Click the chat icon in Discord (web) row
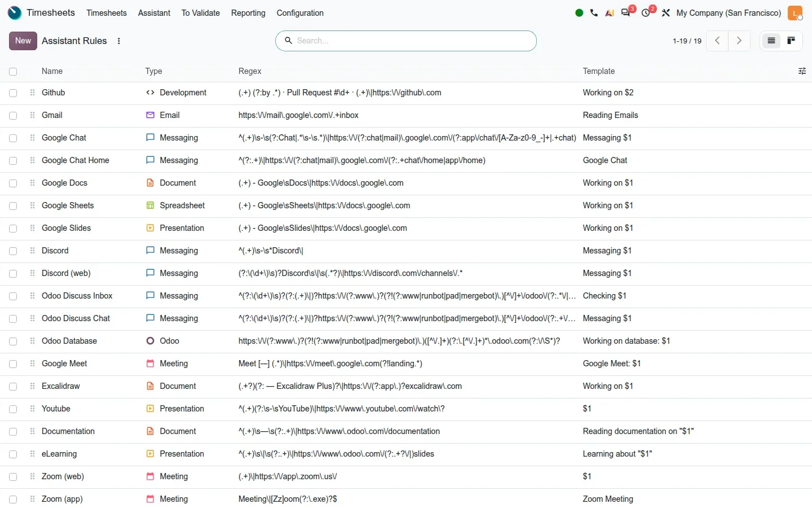This screenshot has width=812, height=508. click(150, 273)
